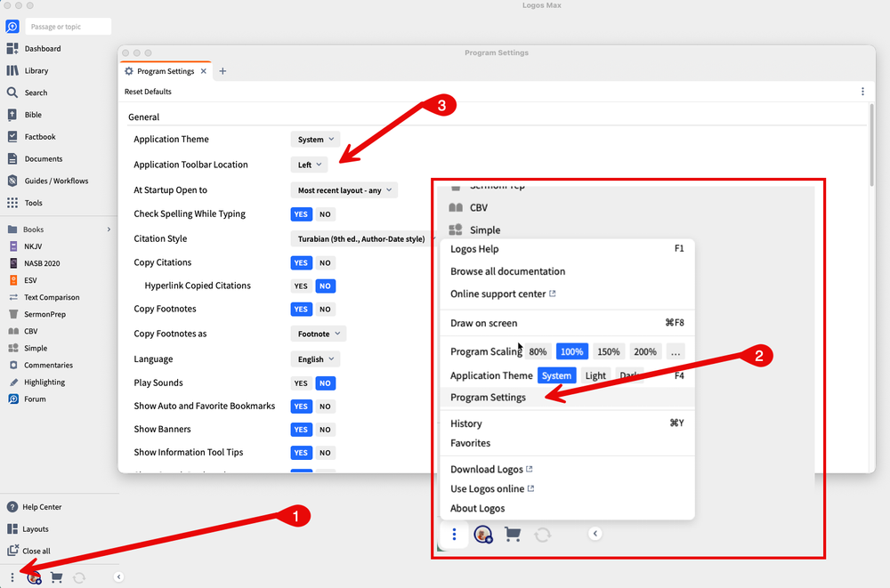Set Copy Citations to NO
Image resolution: width=890 pixels, height=588 pixels.
pos(325,263)
